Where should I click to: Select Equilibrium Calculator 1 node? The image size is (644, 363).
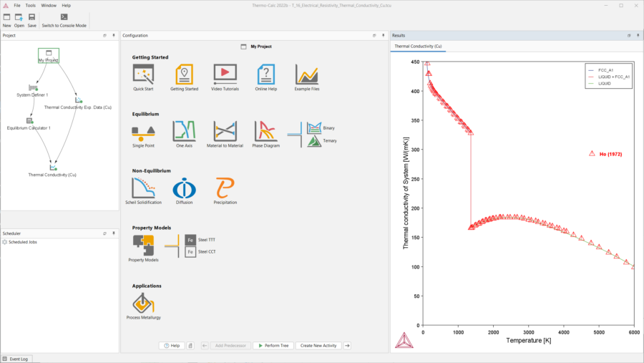(x=29, y=121)
